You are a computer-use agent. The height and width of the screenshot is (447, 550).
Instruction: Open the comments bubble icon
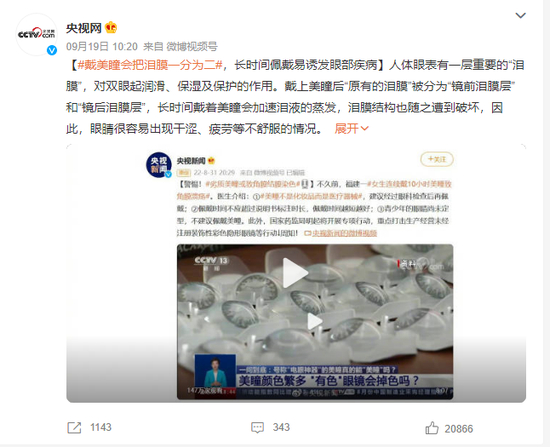point(257,427)
